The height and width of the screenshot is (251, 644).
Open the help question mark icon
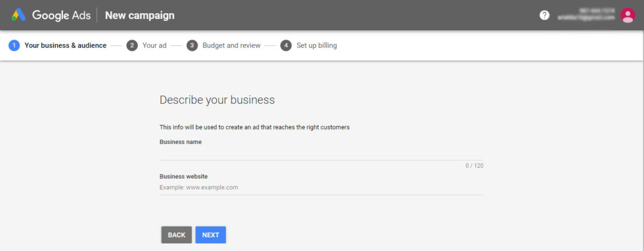pyautogui.click(x=544, y=15)
